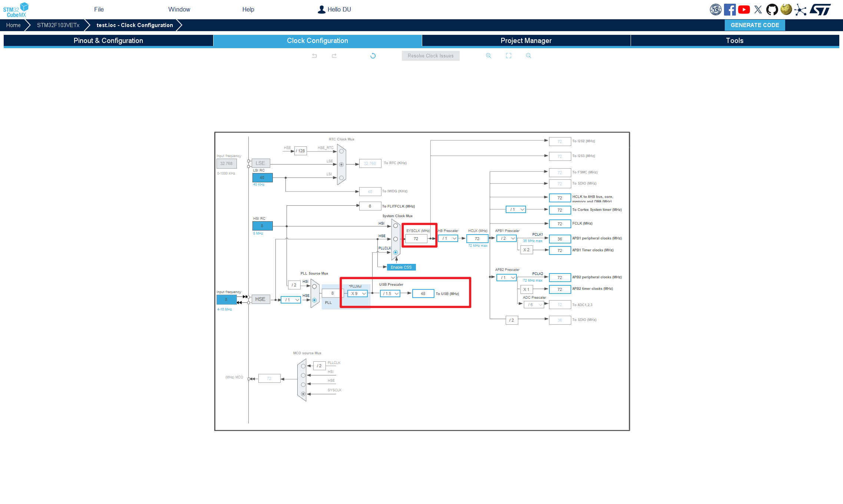Screen dimensions: 843x504
Task: Click the fit-to-window icon
Action: (x=509, y=55)
